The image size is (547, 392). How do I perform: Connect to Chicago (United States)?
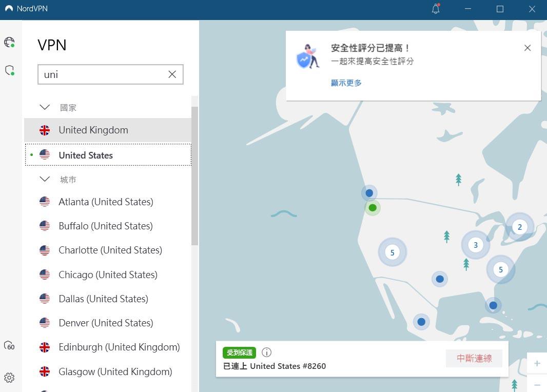click(x=108, y=275)
